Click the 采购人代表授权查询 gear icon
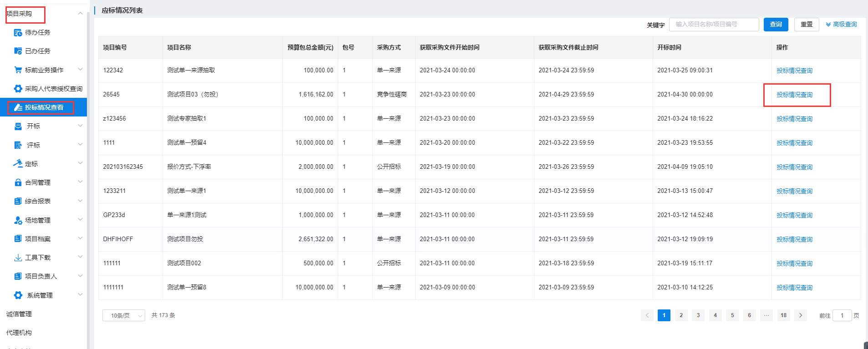The height and width of the screenshot is (349, 868). pos(18,89)
